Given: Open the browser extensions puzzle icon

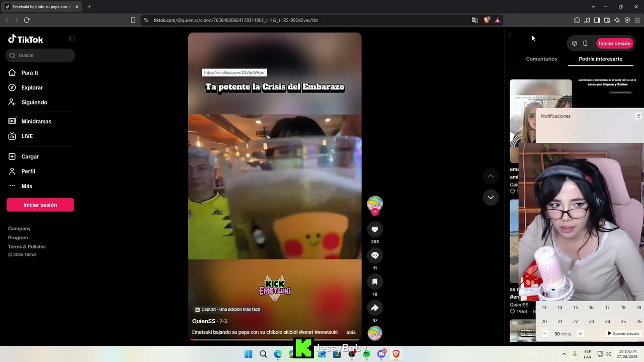Looking at the screenshot, I should [577, 20].
